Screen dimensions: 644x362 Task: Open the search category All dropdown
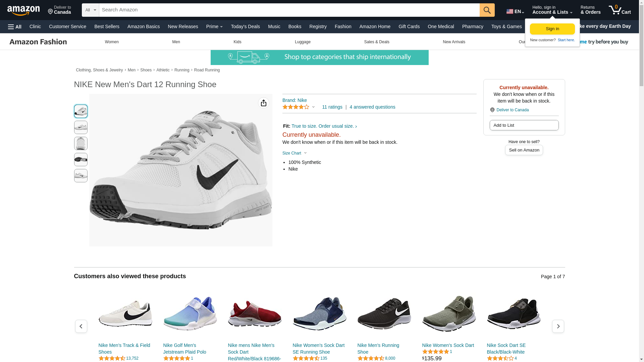[x=91, y=10]
